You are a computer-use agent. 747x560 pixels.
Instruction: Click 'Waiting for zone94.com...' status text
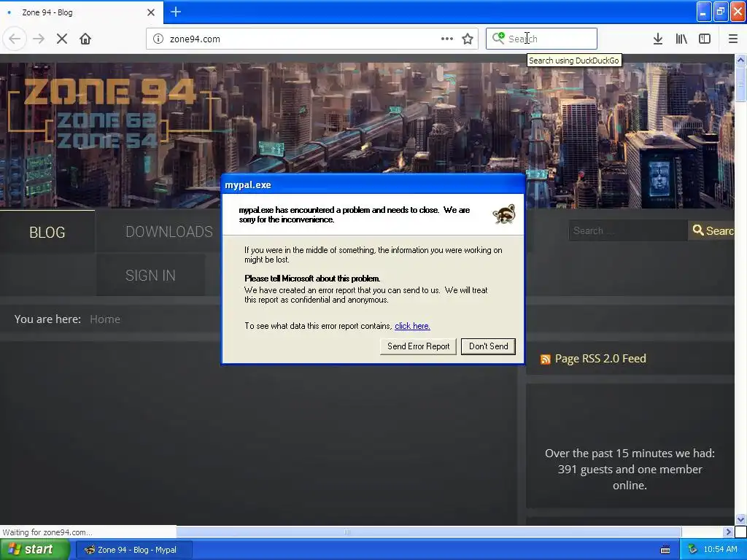click(x=47, y=532)
